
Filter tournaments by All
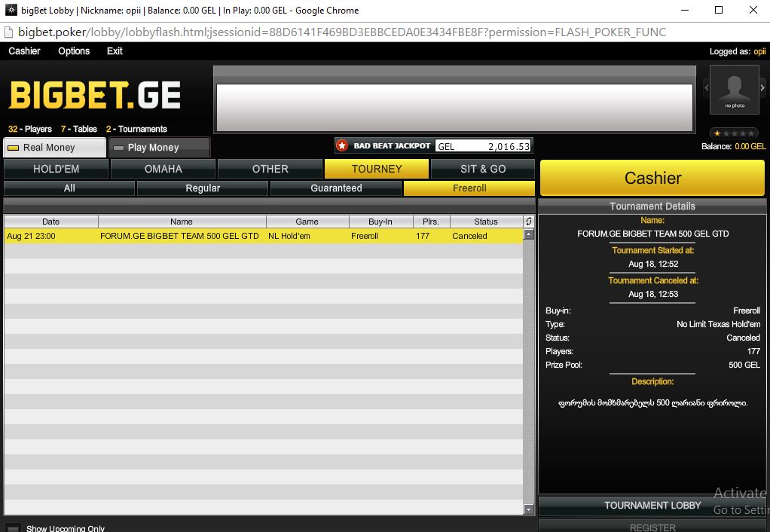click(69, 188)
